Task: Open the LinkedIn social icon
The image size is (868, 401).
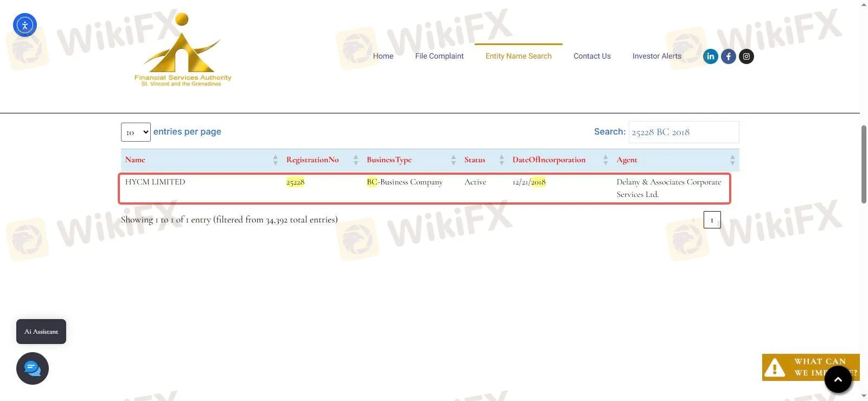Action: pyautogui.click(x=711, y=56)
